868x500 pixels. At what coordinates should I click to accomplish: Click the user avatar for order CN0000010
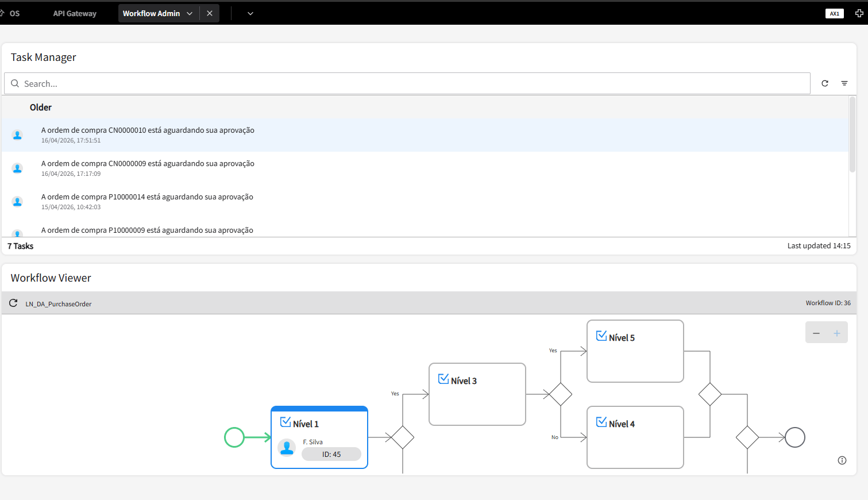pos(17,135)
